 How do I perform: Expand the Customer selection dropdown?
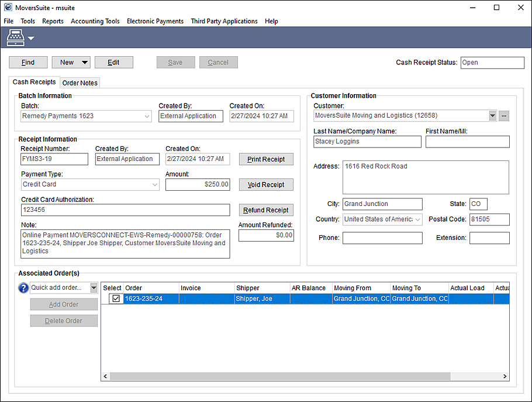click(492, 115)
